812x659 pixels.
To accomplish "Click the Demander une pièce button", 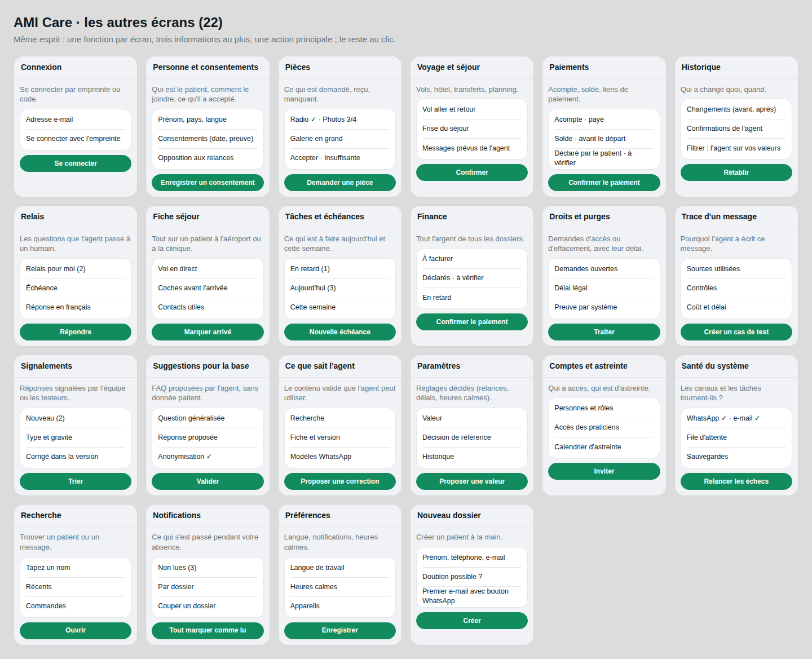I will tap(340, 183).
